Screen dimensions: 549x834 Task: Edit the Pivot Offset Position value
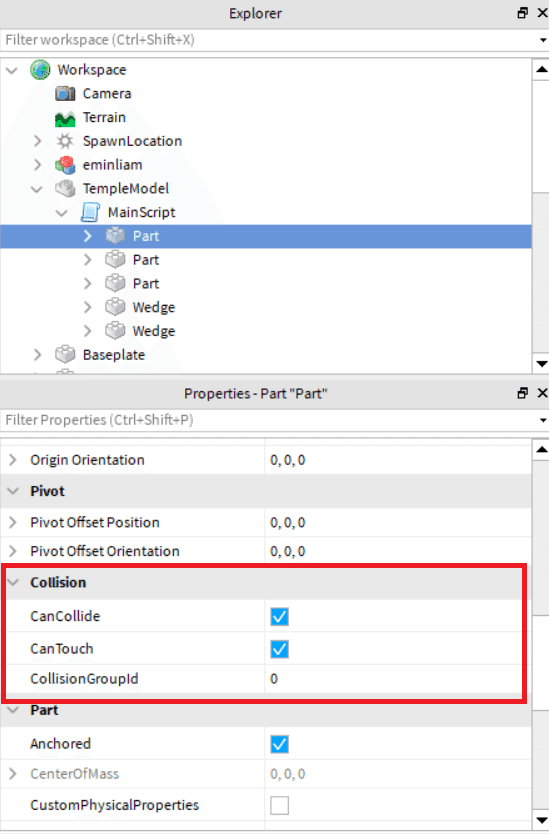[x=397, y=522]
